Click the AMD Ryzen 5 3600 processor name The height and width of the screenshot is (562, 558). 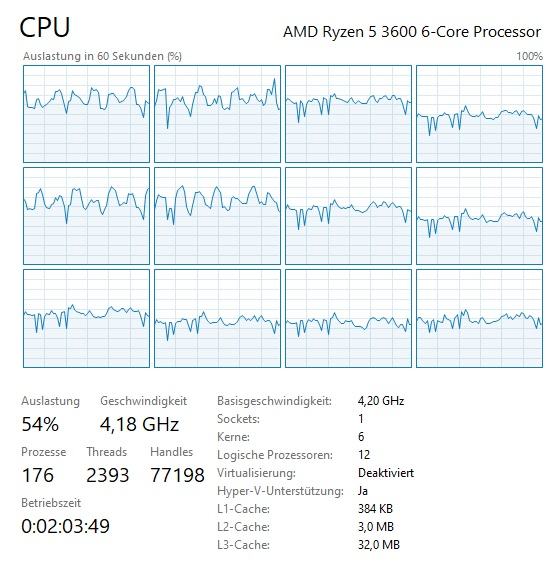412,32
